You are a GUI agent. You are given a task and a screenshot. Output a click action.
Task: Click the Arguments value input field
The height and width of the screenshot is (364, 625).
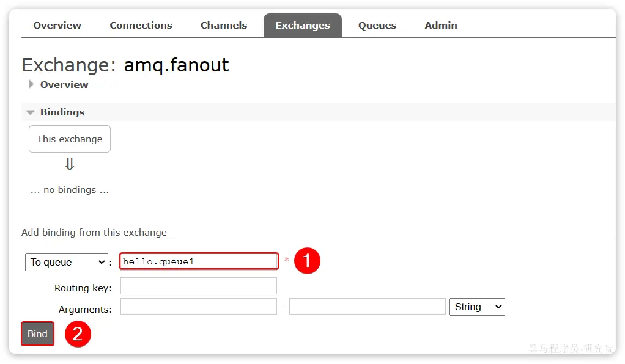pos(368,307)
